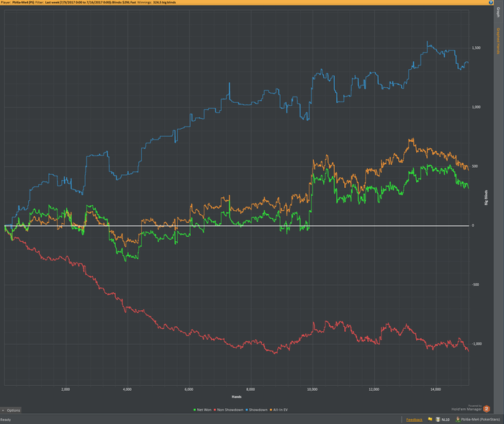Toggle the Net Won legend entry
The width and height of the screenshot is (504, 424).
coord(202,410)
